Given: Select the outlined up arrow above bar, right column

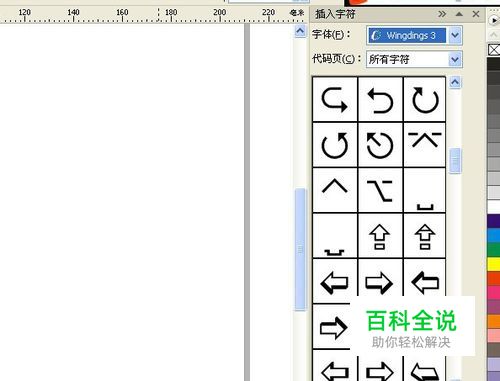Looking at the screenshot, I should (425, 236).
